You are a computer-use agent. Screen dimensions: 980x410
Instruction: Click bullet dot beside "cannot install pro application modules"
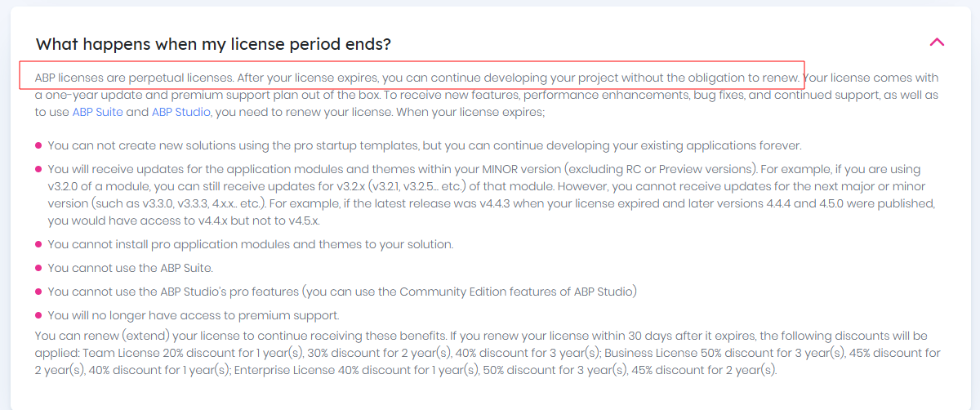tap(38, 244)
